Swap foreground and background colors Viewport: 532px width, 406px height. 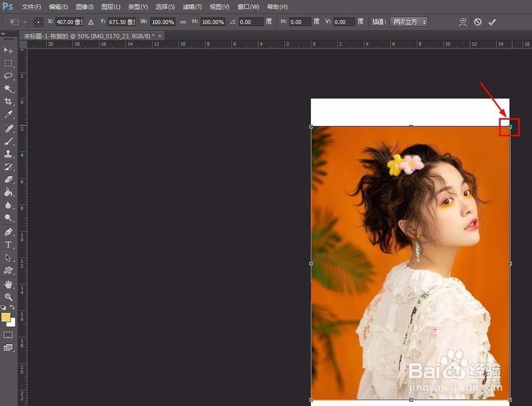click(x=12, y=307)
